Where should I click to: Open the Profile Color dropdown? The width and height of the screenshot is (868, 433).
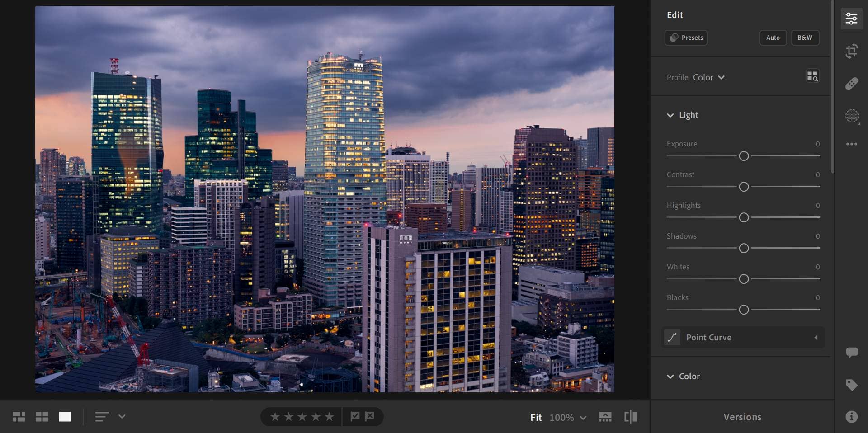pyautogui.click(x=708, y=77)
